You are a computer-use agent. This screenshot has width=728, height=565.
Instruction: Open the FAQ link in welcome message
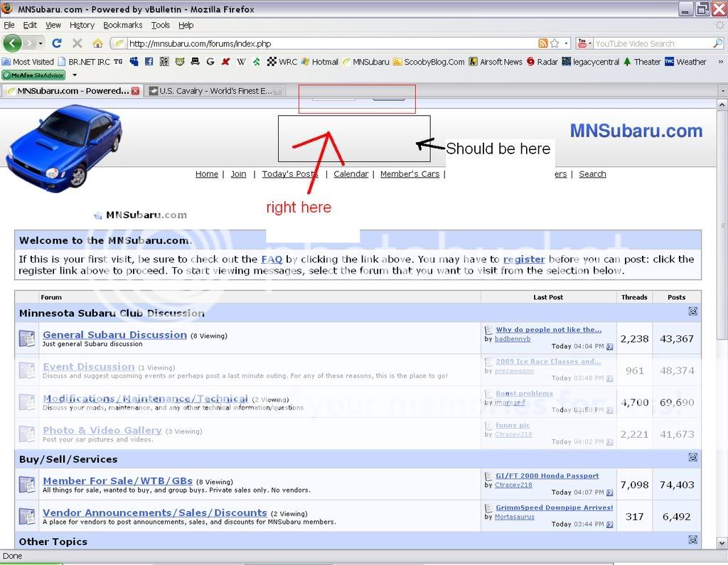(x=272, y=259)
